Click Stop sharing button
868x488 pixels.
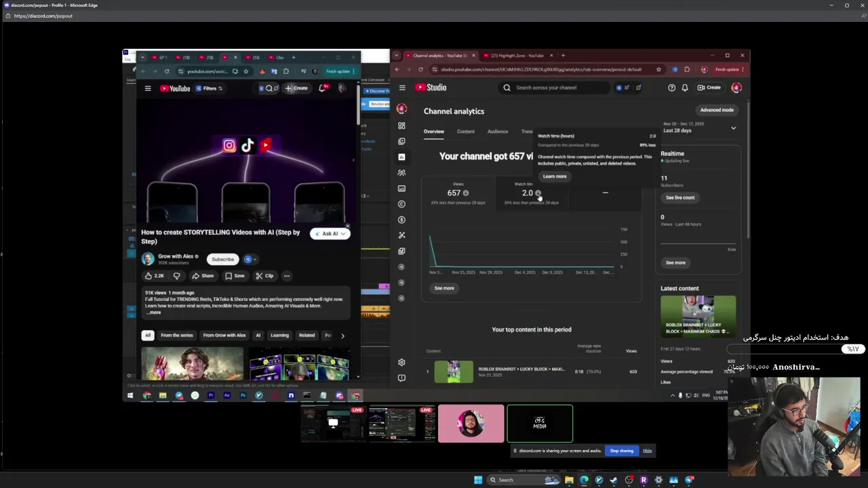click(621, 451)
